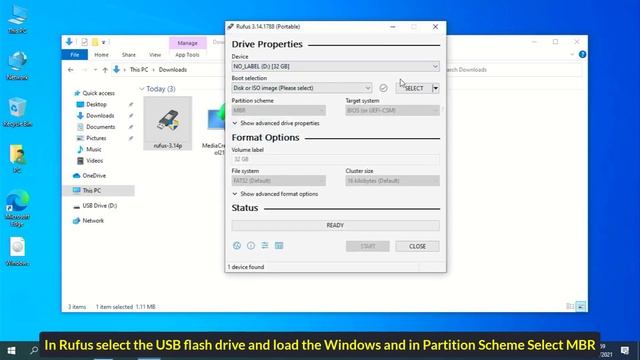Select Quick access in the navigation pane
This screenshot has height=360, width=640.
[98, 93]
